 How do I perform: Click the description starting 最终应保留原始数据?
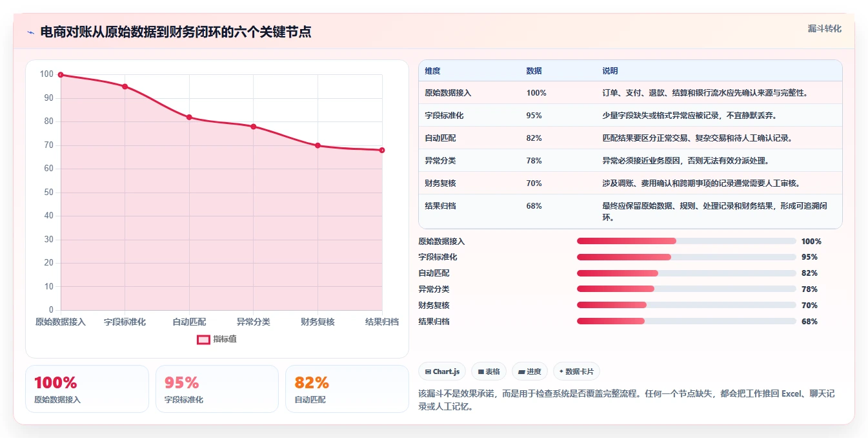pos(715,211)
